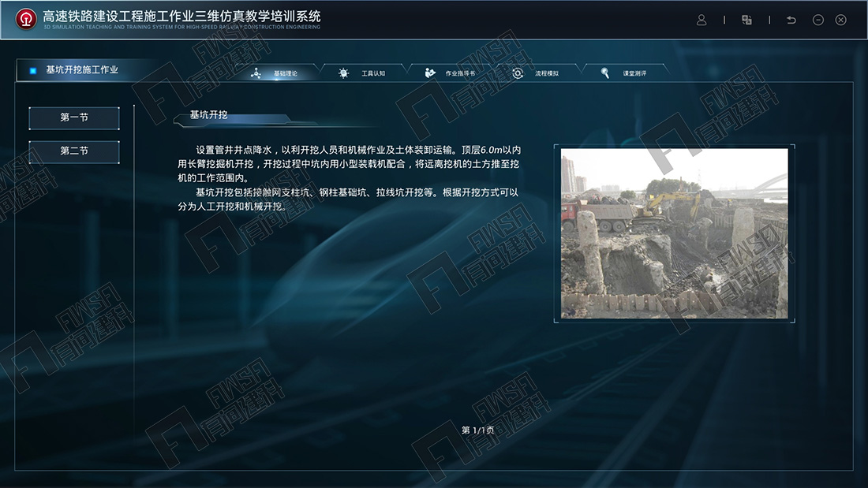
Task: Switch to the 基础理论 tab
Action: (x=276, y=73)
